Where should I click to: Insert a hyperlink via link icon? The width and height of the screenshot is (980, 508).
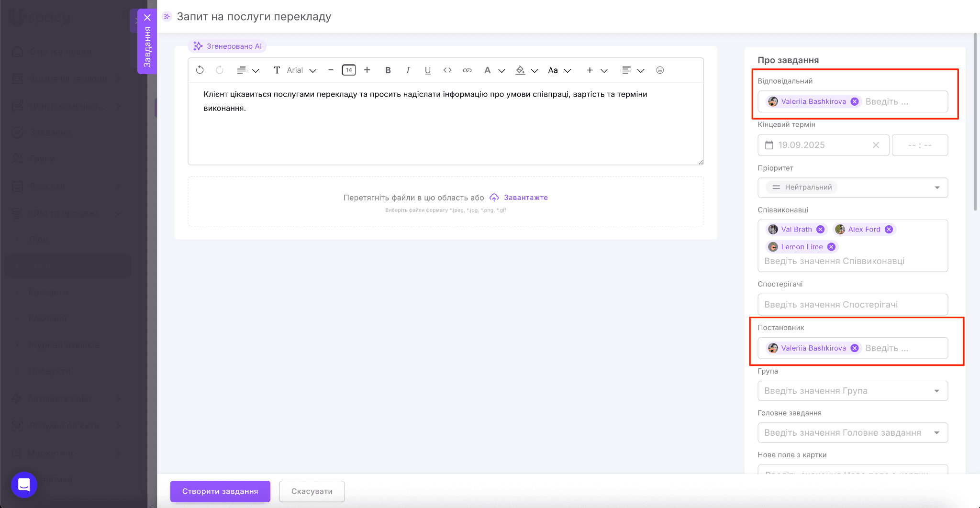(x=467, y=70)
